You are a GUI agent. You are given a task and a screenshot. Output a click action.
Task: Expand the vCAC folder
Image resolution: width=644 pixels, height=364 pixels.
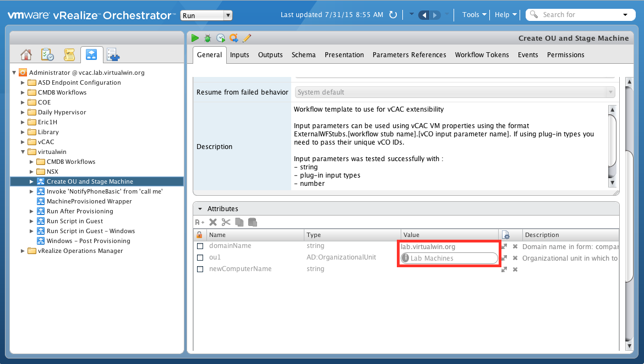pyautogui.click(x=23, y=142)
